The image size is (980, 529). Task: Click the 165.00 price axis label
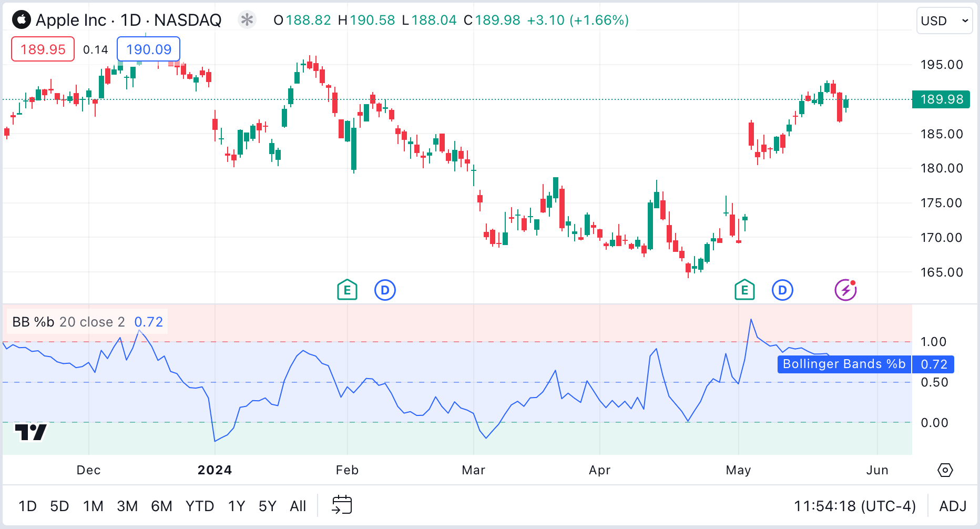click(942, 272)
